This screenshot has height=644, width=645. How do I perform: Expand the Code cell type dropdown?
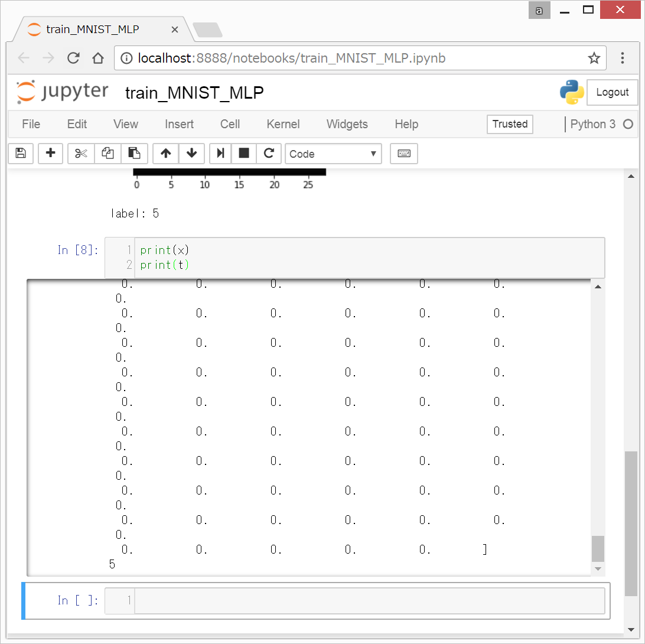point(333,154)
